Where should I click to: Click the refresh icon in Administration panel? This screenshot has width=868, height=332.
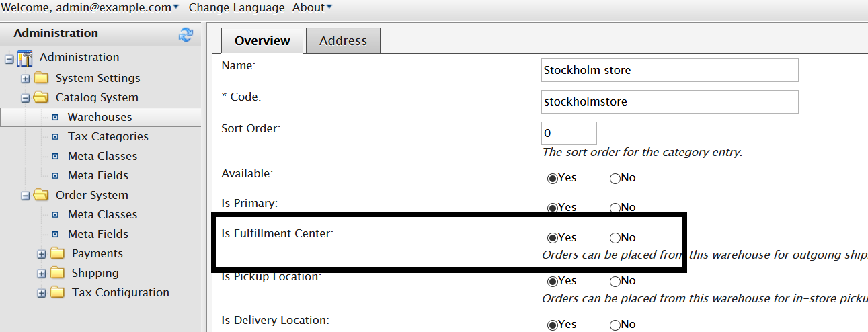[186, 35]
